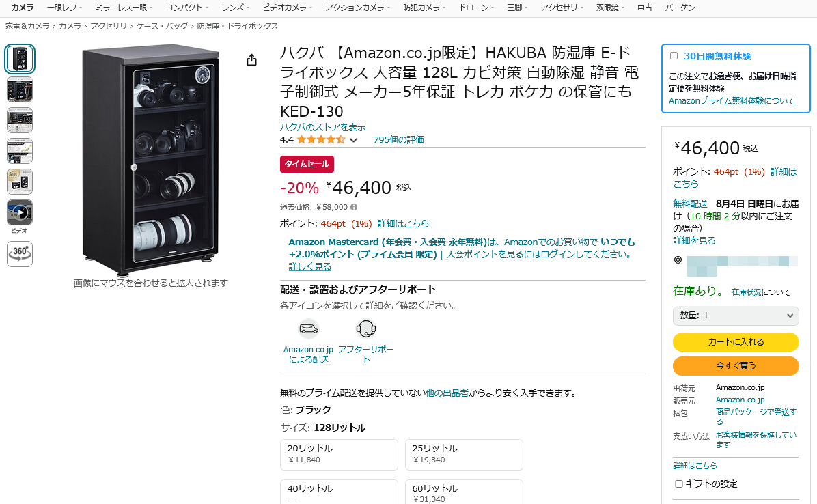Click the after-support headset icon
817x504 pixels.
(365, 328)
